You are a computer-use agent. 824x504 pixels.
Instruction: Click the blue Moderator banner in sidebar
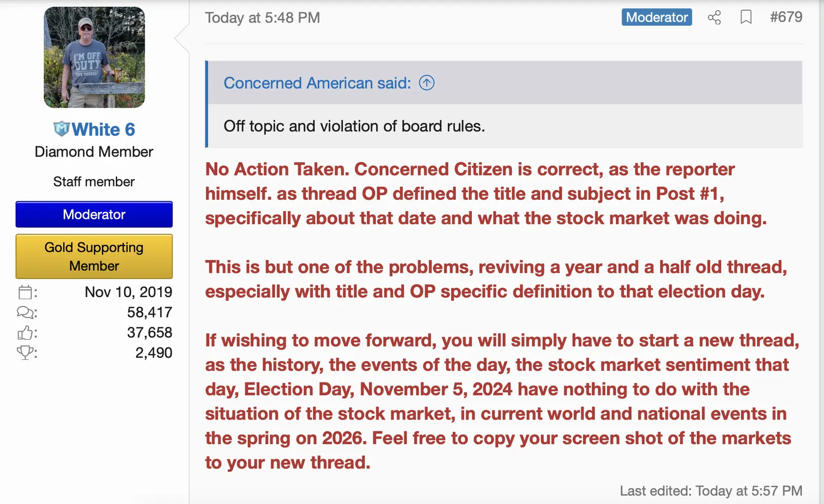94,215
